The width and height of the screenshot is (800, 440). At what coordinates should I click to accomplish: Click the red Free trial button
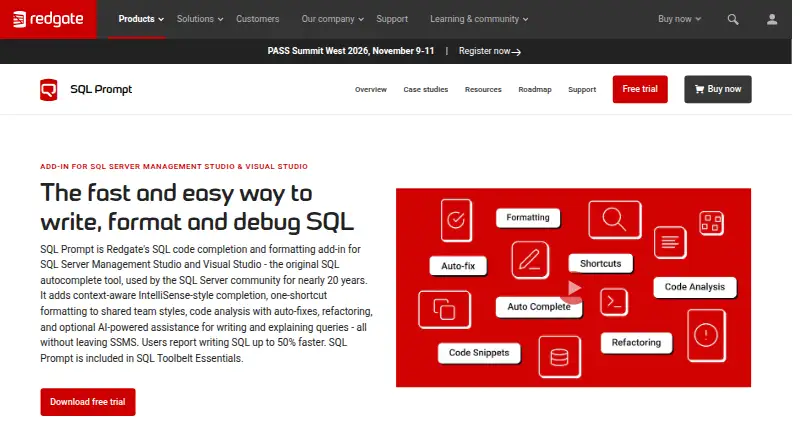pos(640,89)
